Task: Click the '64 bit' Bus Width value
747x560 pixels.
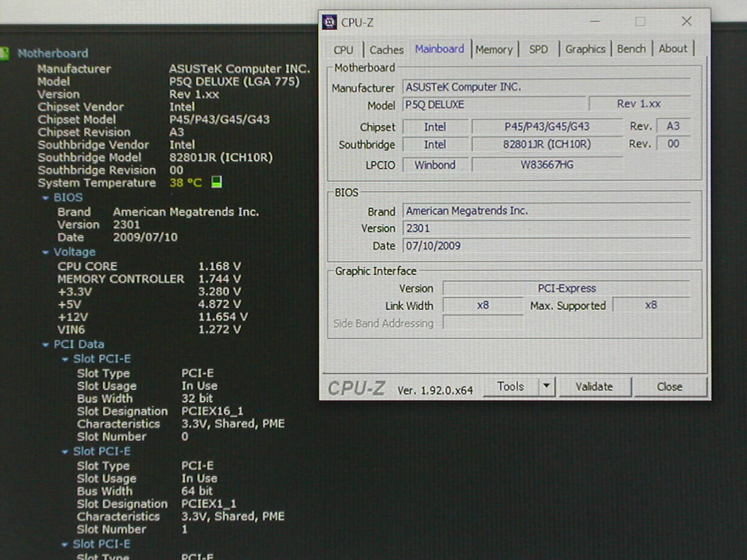Action: pyautogui.click(x=197, y=491)
